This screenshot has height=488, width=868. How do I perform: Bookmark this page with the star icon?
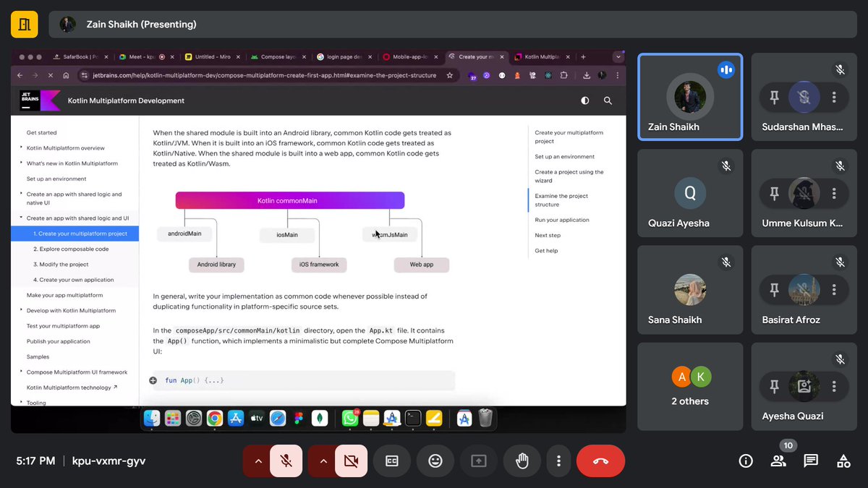(x=449, y=75)
